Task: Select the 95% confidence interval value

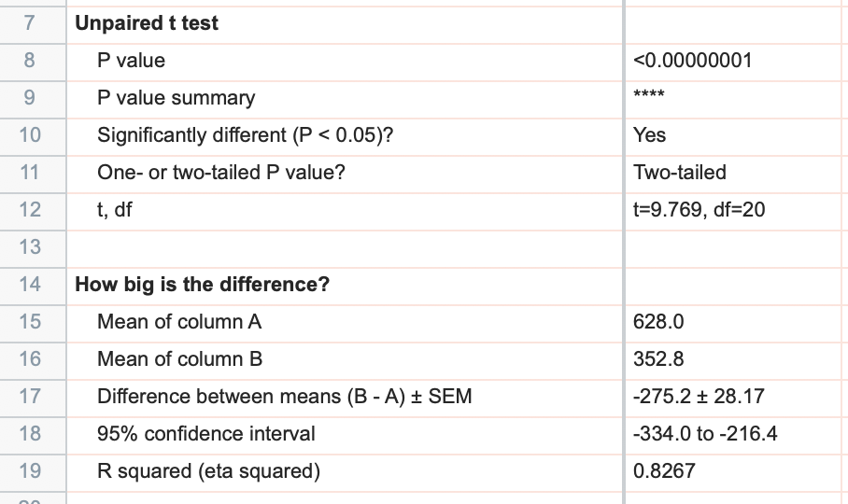Action: [x=705, y=434]
